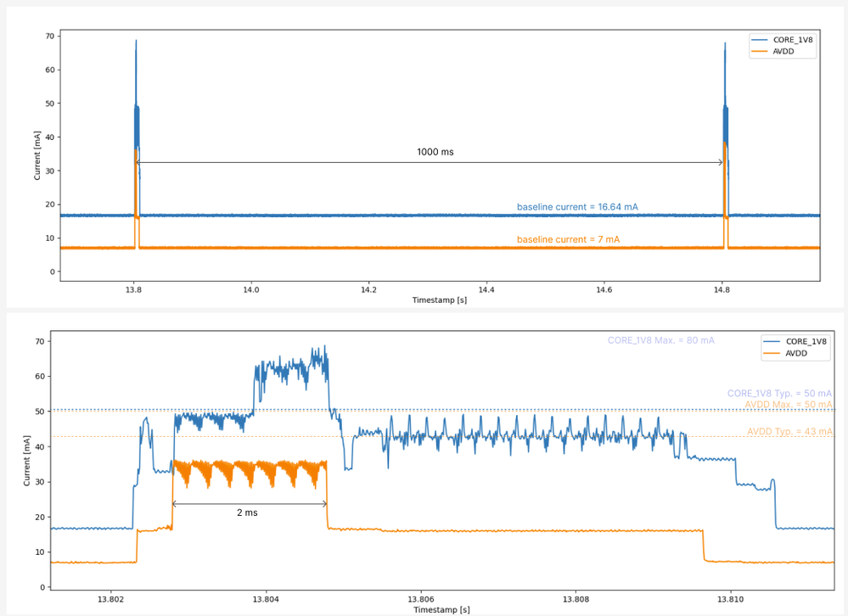This screenshot has width=848, height=616.
Task: Click the "CORE_1V8 Typ. = 50 mA" label
Action: pyautogui.click(x=779, y=394)
